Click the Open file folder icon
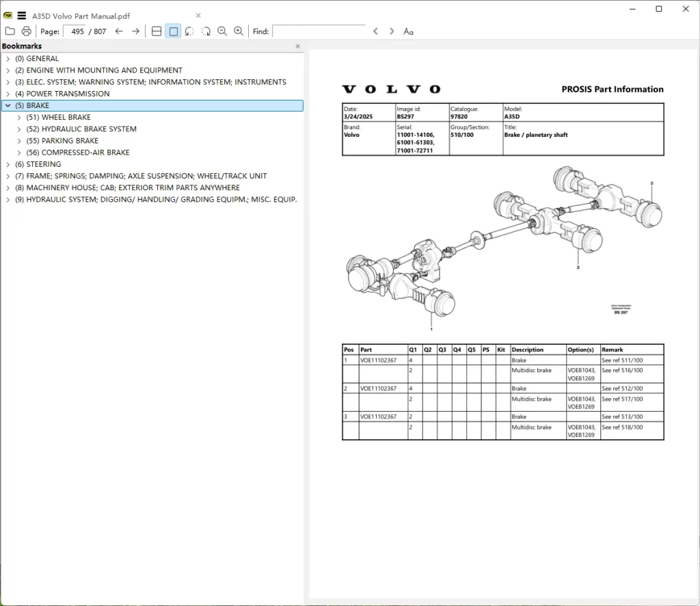Image resolution: width=700 pixels, height=606 pixels. tap(10, 31)
